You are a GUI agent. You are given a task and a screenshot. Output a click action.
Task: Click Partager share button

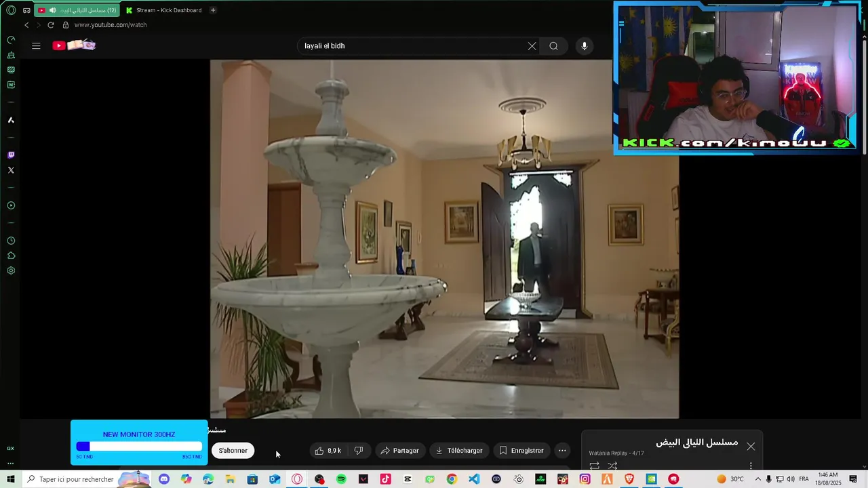click(399, 451)
